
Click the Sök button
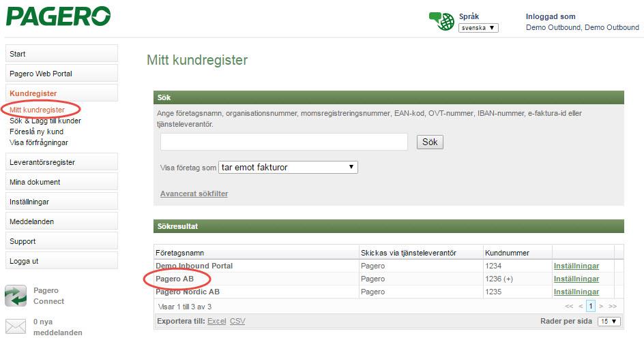(x=430, y=142)
